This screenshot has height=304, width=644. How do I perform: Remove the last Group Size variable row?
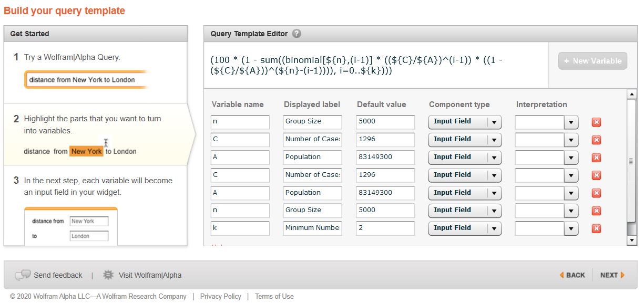[596, 211]
